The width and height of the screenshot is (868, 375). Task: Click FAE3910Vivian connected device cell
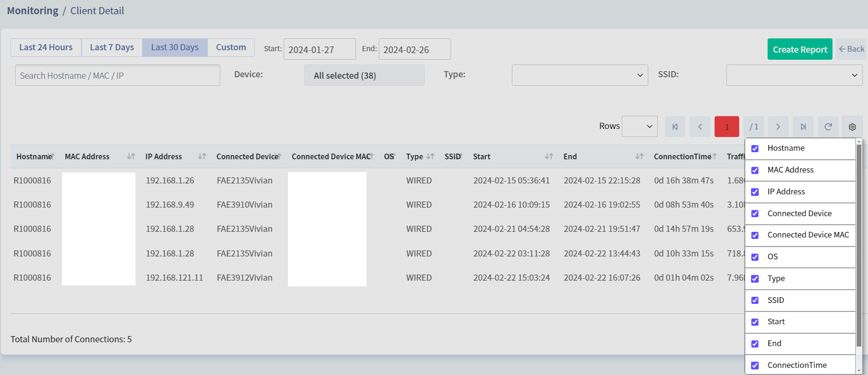[x=245, y=205]
